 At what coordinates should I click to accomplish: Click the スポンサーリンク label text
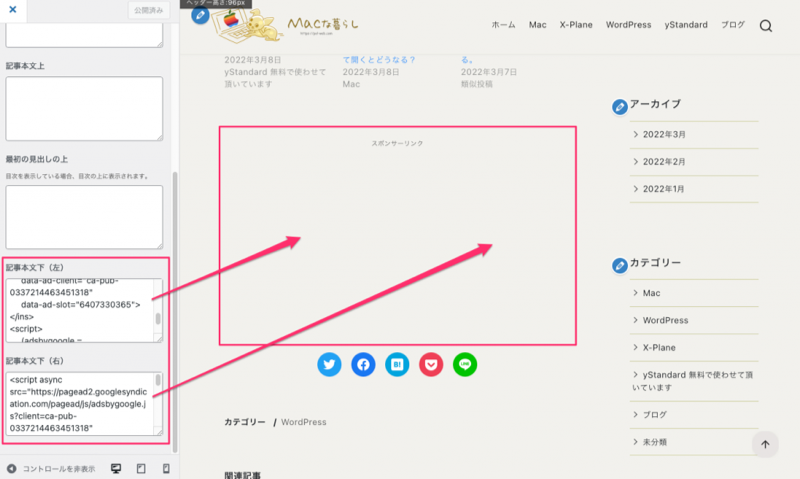pos(397,143)
